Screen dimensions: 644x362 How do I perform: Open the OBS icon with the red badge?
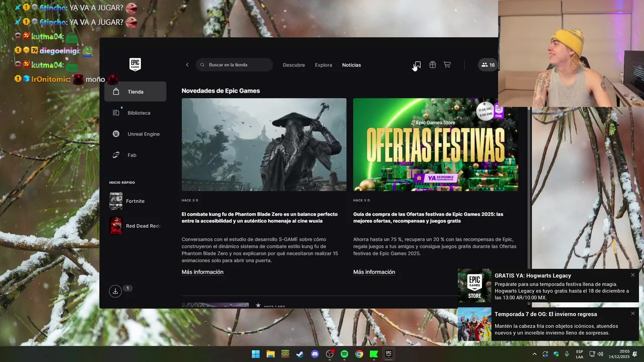tap(330, 354)
